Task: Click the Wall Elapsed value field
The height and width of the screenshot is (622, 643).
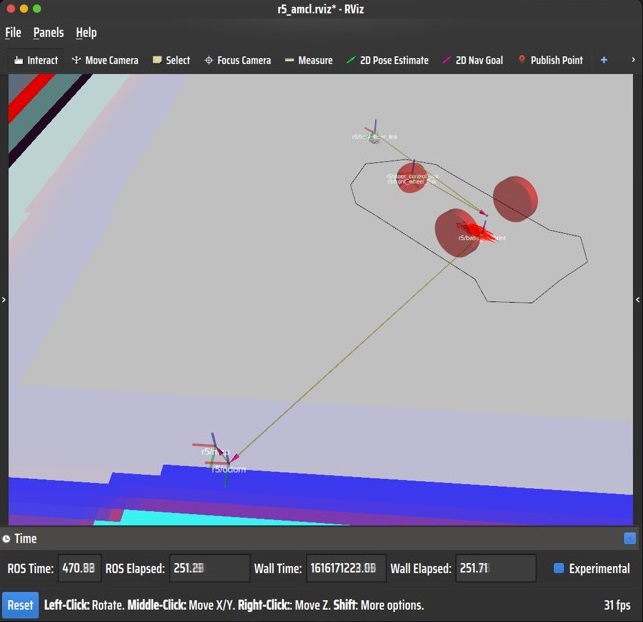Action: click(x=495, y=569)
